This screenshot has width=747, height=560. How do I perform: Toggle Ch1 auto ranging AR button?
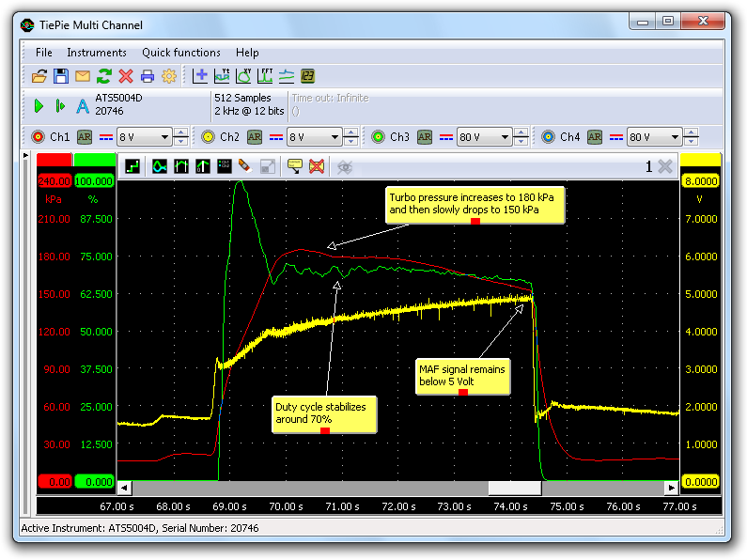pyautogui.click(x=85, y=137)
